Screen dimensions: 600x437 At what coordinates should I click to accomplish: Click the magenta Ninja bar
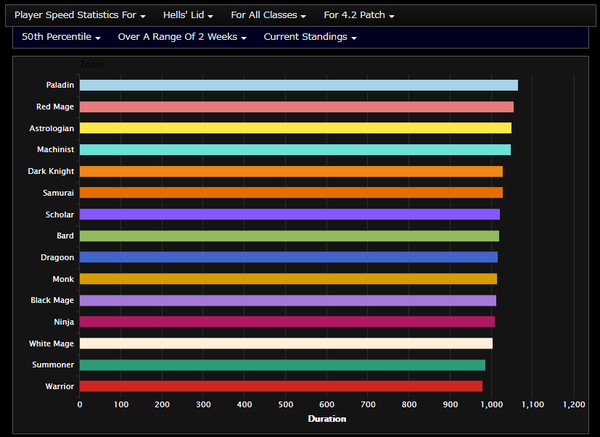[287, 322]
